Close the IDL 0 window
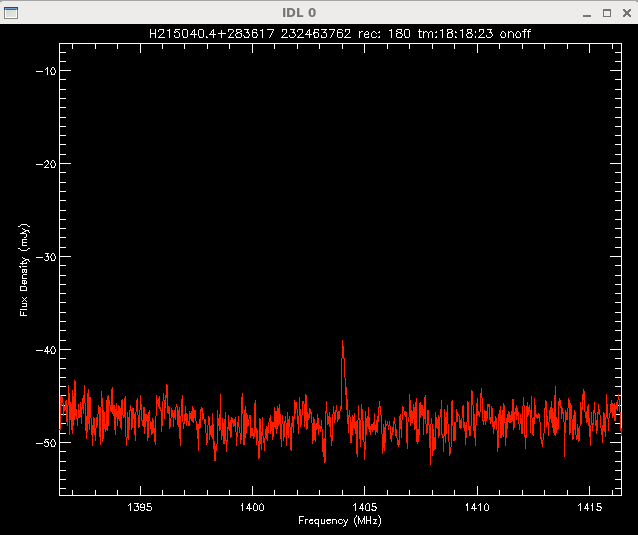The height and width of the screenshot is (535, 638). click(625, 13)
